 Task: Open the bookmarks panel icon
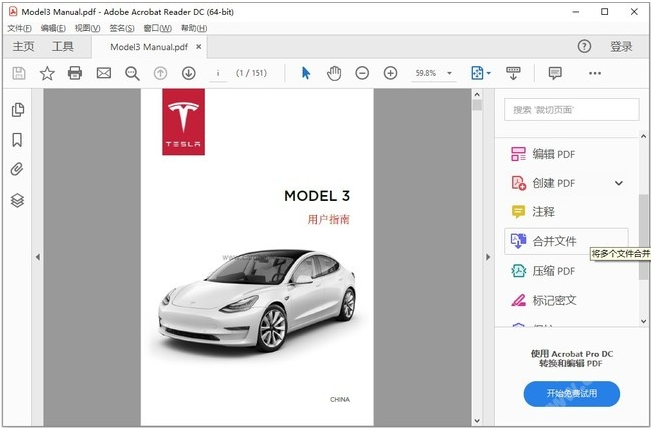(17, 140)
